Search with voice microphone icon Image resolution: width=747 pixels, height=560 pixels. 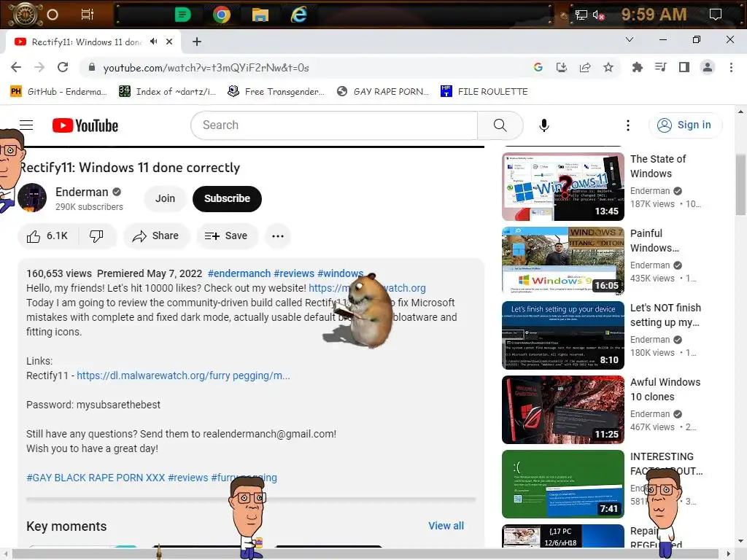pyautogui.click(x=543, y=125)
